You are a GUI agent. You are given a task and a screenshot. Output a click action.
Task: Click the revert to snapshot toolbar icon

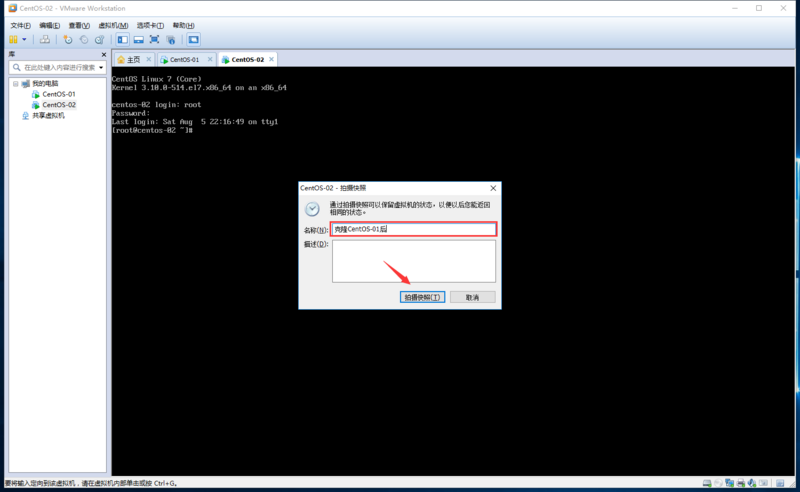(84, 39)
